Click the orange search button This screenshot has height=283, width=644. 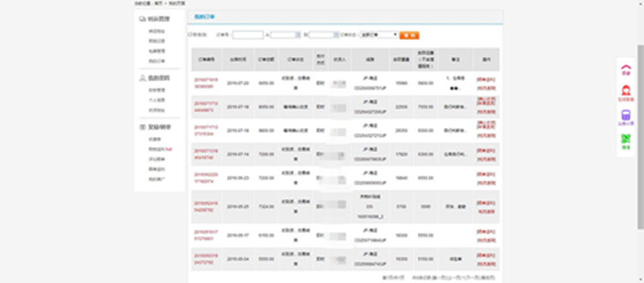click(x=409, y=36)
